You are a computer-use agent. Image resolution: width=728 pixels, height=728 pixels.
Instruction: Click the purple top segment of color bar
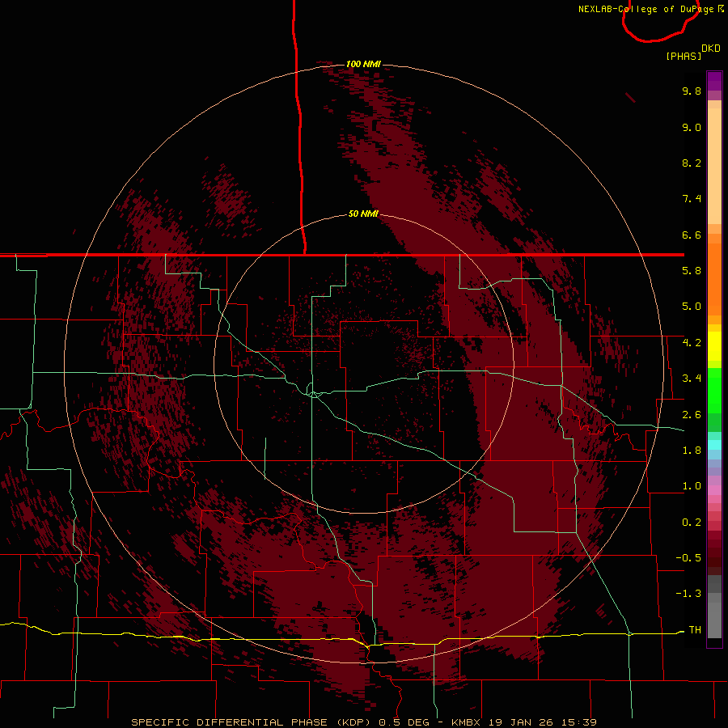tap(714, 81)
